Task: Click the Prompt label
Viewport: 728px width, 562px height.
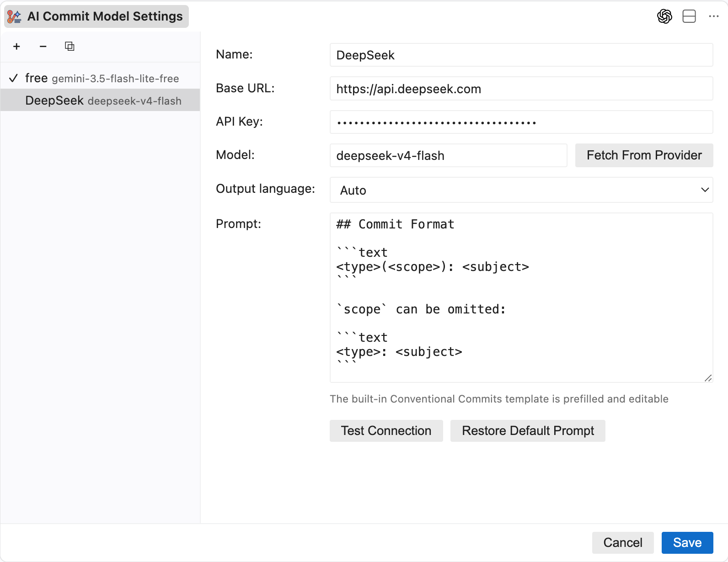Action: [x=238, y=224]
